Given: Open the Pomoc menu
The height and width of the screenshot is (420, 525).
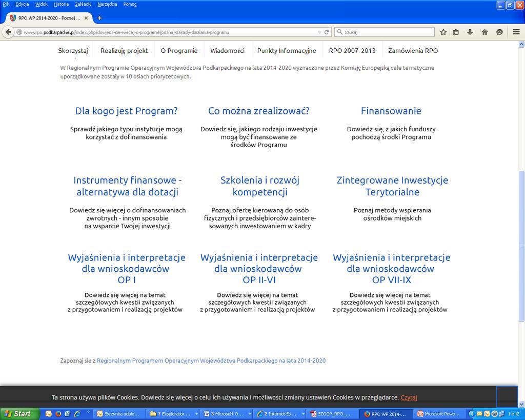Looking at the screenshot, I should pyautogui.click(x=130, y=4).
